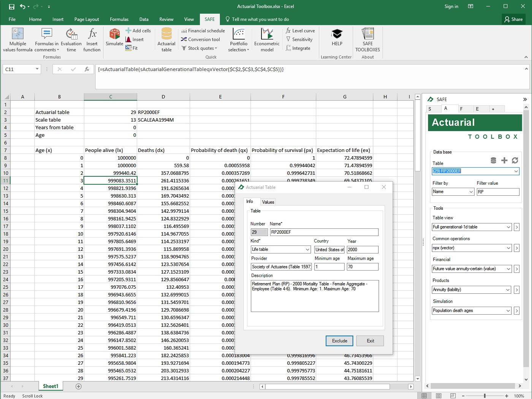This screenshot has width=532, height=399.
Task: Open the Page Layout ribbon tab
Action: (x=87, y=19)
